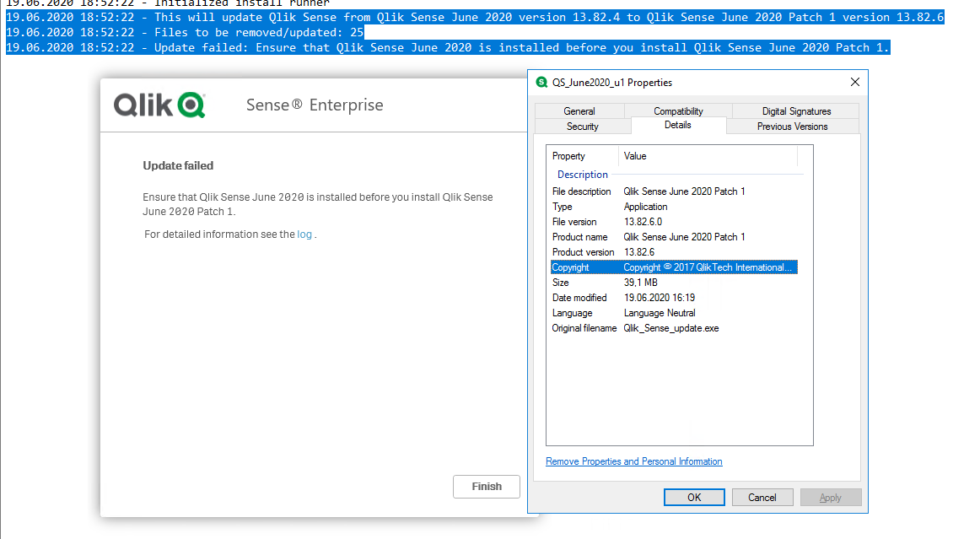Click the disabled Apply button
This screenshot has width=980, height=539.
pos(831,497)
